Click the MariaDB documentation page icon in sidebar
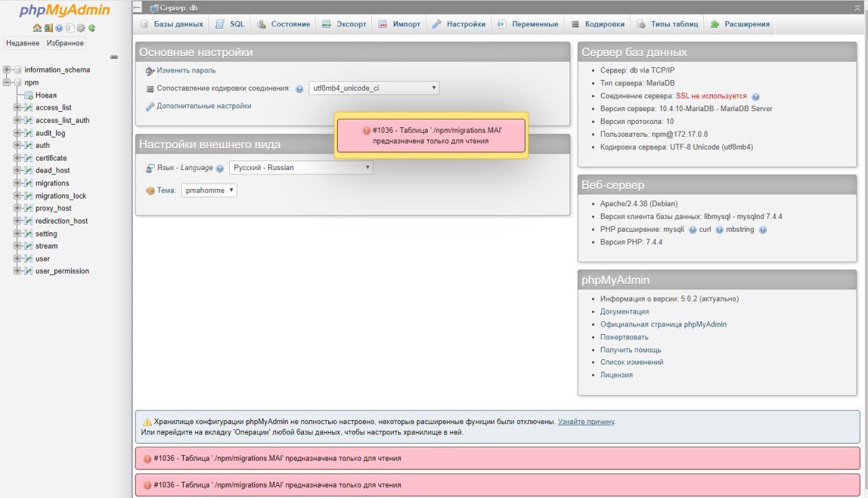Image resolution: width=868 pixels, height=498 pixels. [x=70, y=28]
